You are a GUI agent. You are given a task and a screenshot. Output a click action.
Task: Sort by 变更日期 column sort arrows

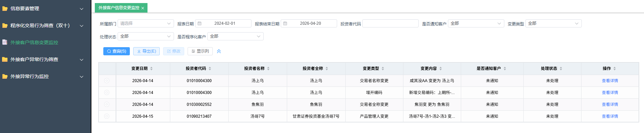pos(151,69)
